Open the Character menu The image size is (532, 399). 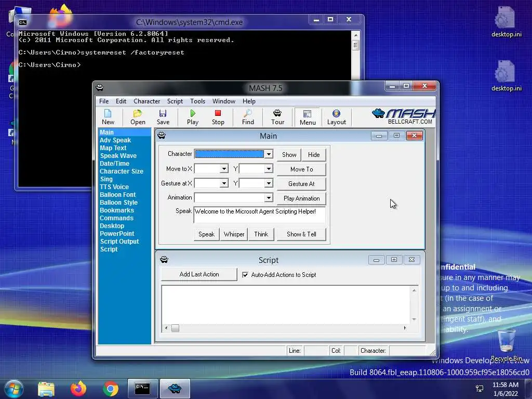pos(147,101)
